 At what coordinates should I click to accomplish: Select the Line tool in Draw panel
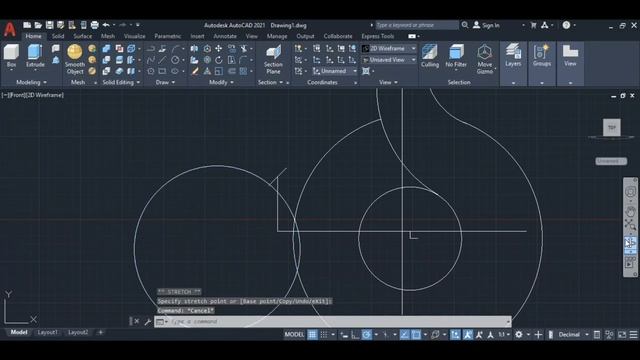162,60
